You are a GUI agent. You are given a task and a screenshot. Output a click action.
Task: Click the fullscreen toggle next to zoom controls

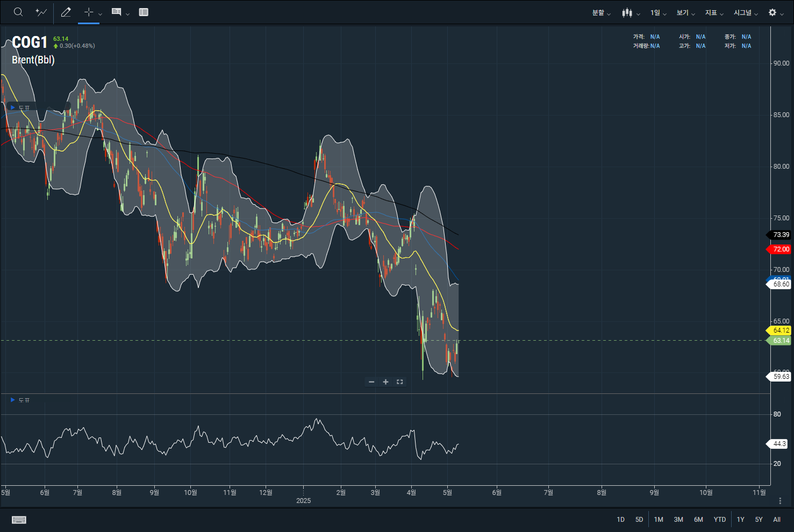[x=399, y=382]
